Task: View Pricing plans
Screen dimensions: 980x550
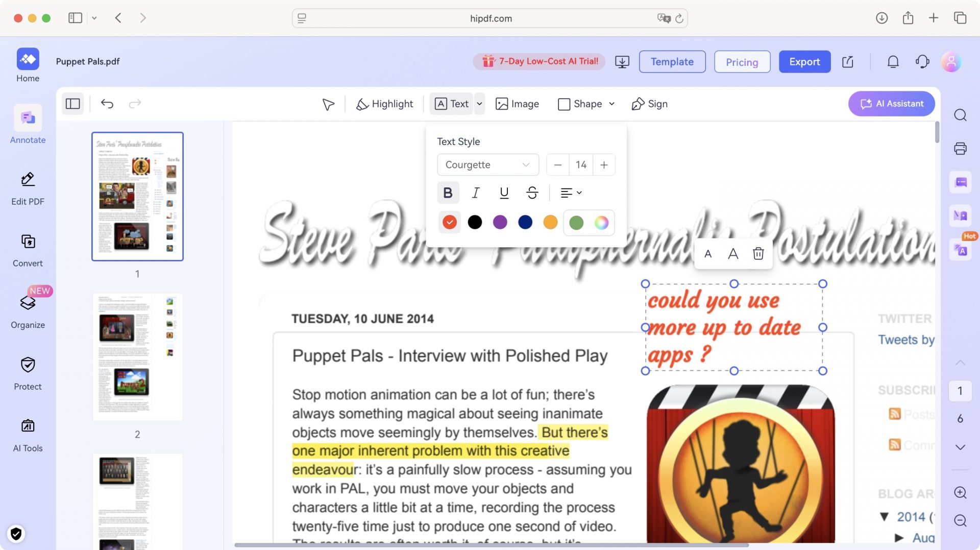Action: pyautogui.click(x=742, y=61)
